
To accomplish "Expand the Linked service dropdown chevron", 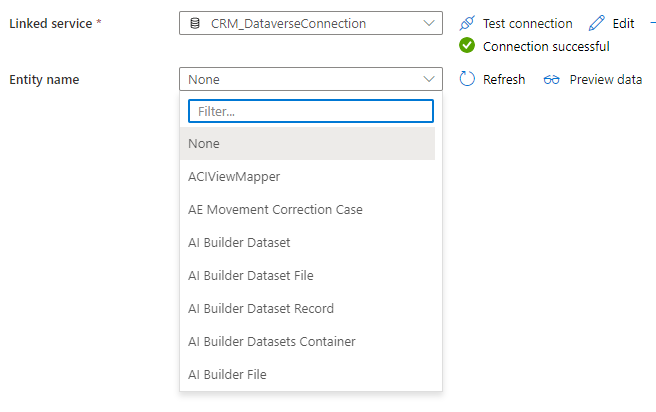I will tap(429, 23).
